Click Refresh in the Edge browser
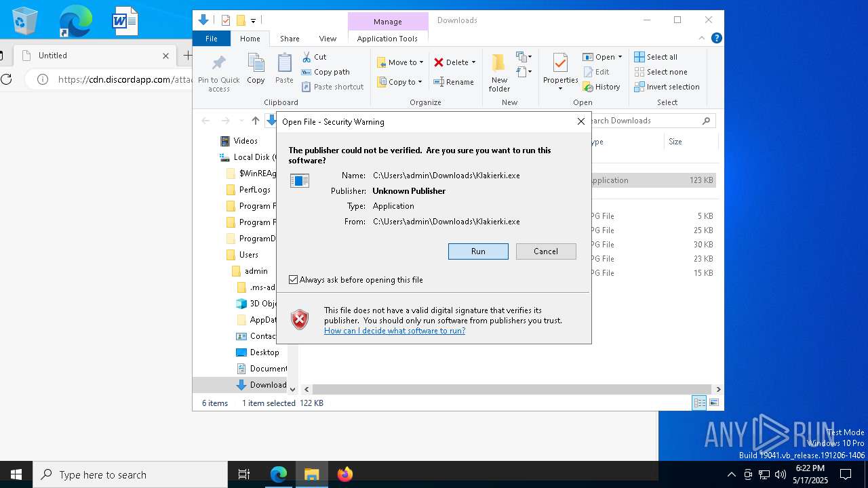The image size is (868, 488). [x=7, y=79]
